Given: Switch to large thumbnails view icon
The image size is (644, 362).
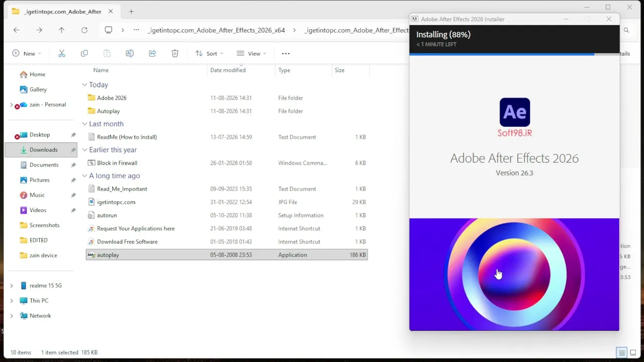Looking at the screenshot, I should click(x=633, y=352).
